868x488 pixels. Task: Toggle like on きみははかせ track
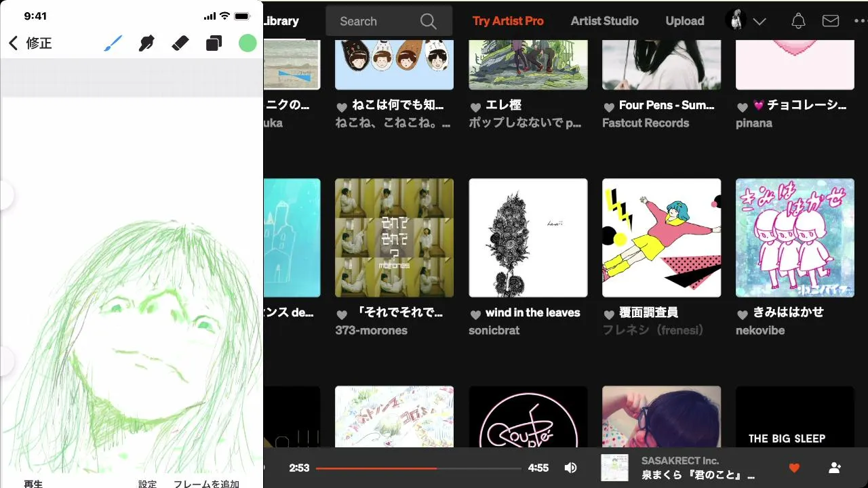(743, 314)
